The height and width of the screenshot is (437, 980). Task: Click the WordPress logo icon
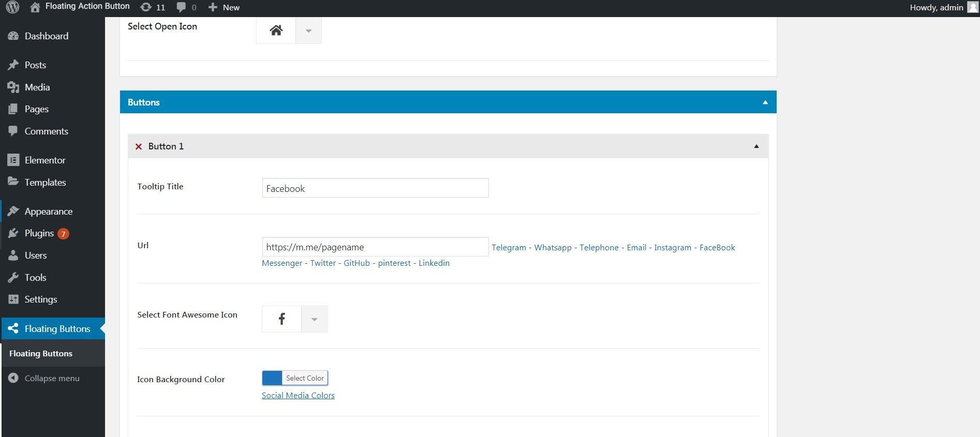pos(13,7)
